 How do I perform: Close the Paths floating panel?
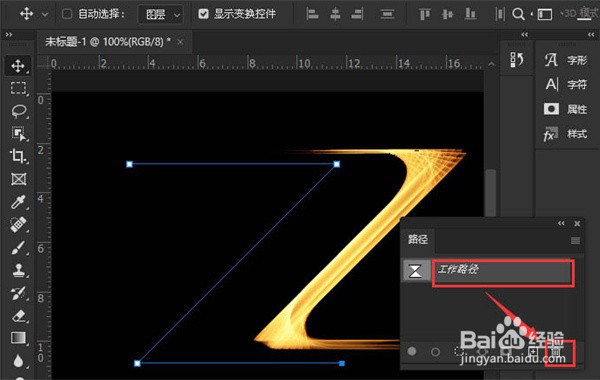coord(577,223)
